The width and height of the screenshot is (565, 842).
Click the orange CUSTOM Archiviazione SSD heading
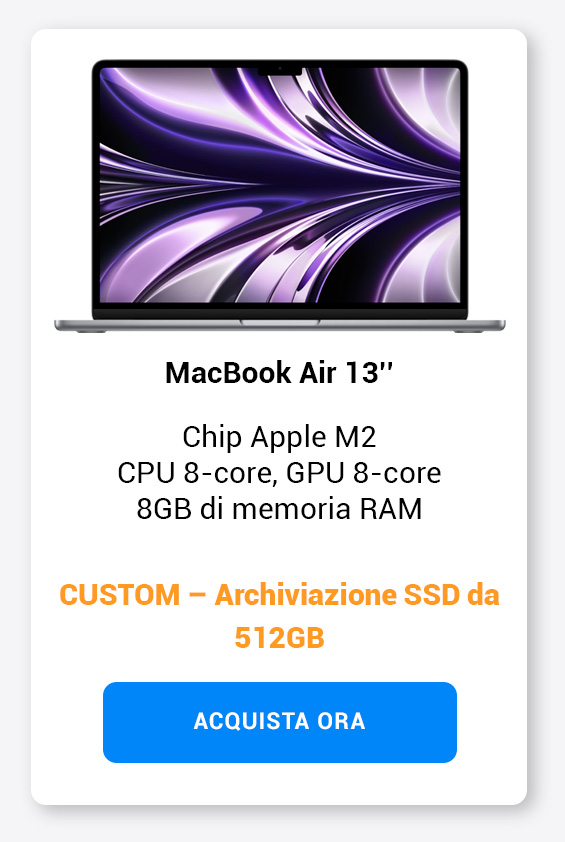(x=279, y=616)
